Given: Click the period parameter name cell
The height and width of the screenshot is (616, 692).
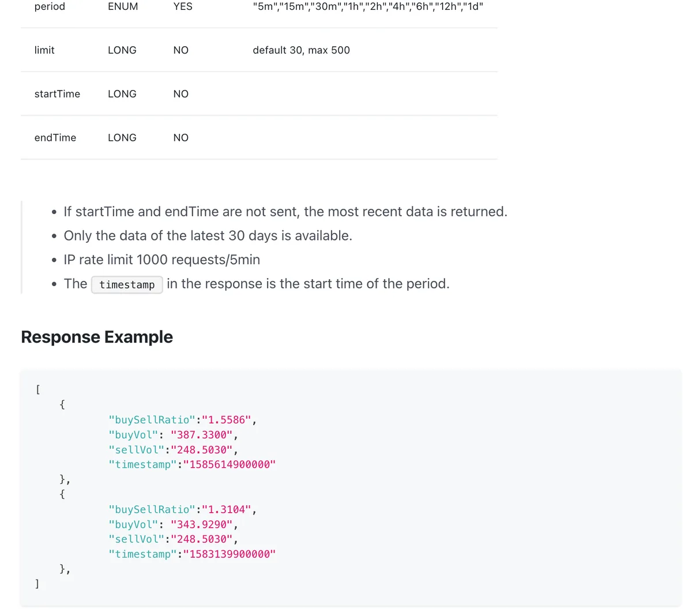Looking at the screenshot, I should (x=50, y=6).
